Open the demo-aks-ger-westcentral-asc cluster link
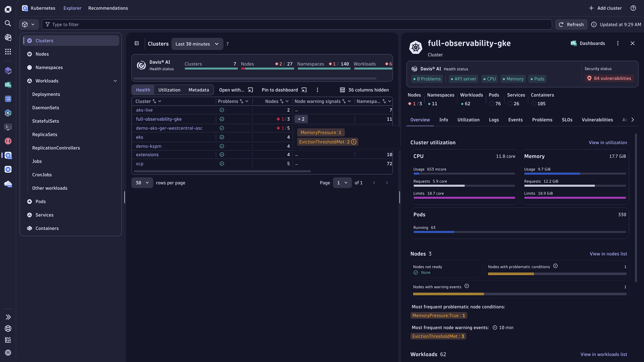The image size is (644, 362). (x=169, y=128)
